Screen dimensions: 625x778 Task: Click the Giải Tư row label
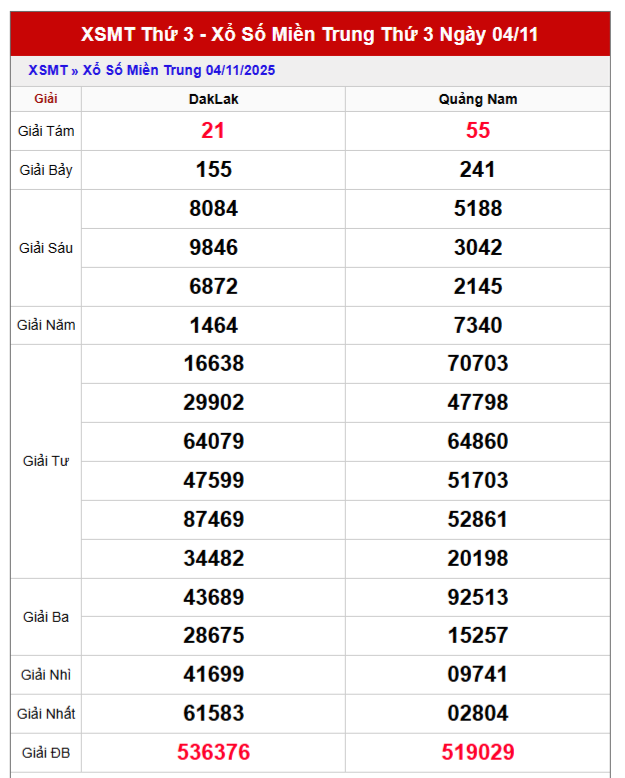pyautogui.click(x=46, y=461)
